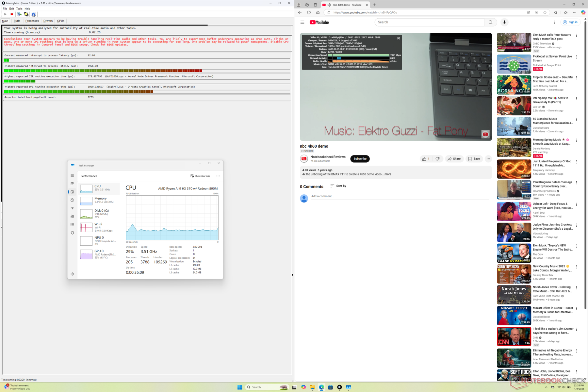Switch to the Drivers tab in LatencyMon
This screenshot has height=392, width=588.
[x=48, y=21]
